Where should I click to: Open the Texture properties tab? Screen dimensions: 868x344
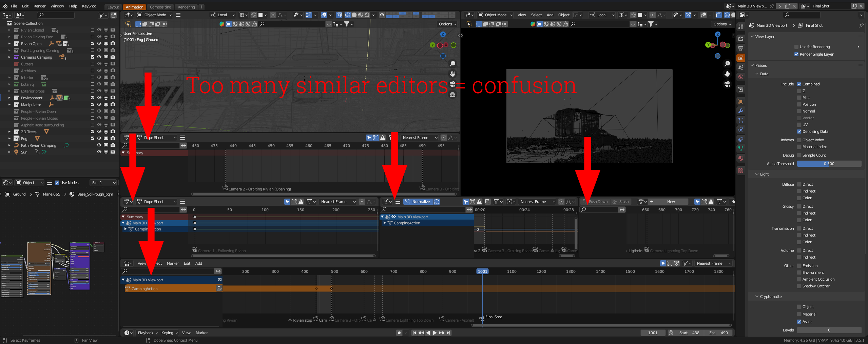pos(741,170)
